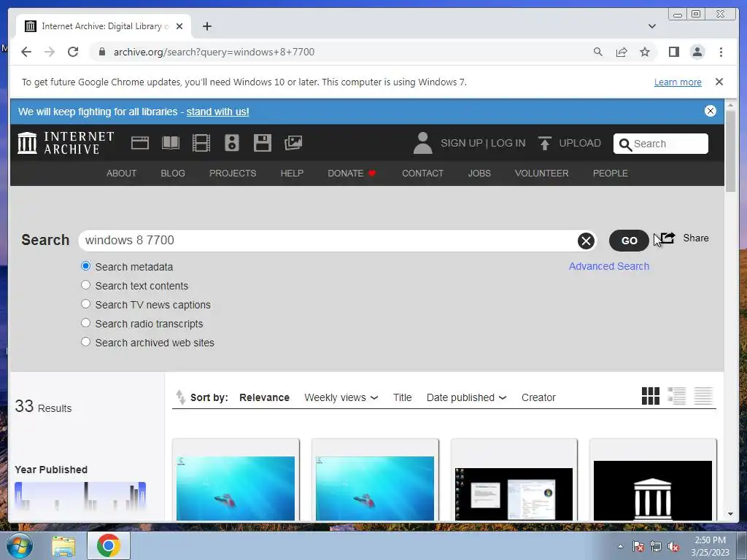Sort results by Title
The image size is (747, 560).
pyautogui.click(x=402, y=397)
